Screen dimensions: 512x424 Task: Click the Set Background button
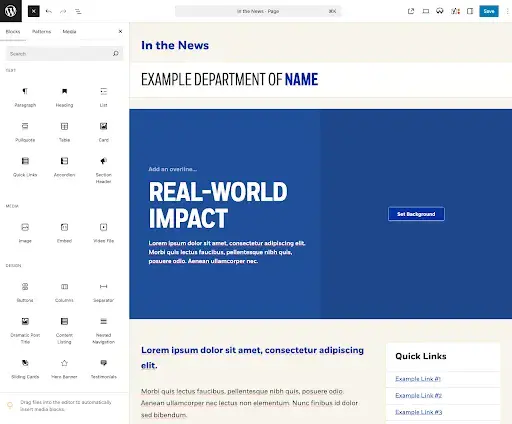[416, 214]
